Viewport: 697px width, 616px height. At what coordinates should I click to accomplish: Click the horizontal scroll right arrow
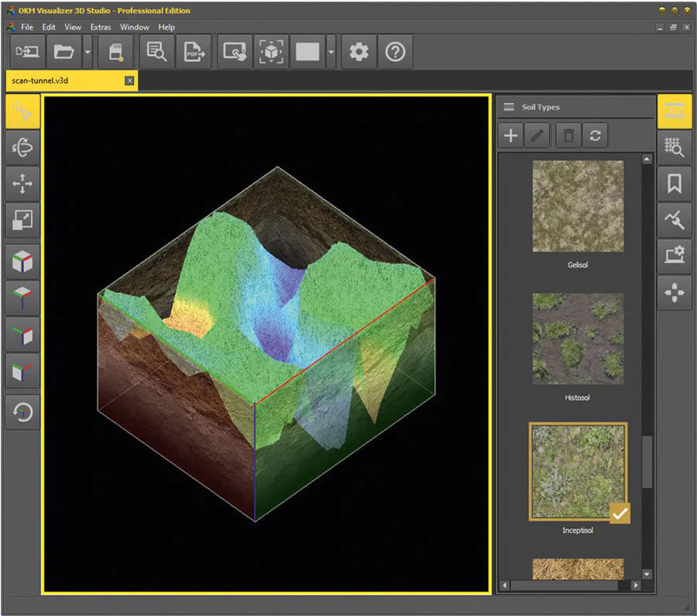point(636,585)
